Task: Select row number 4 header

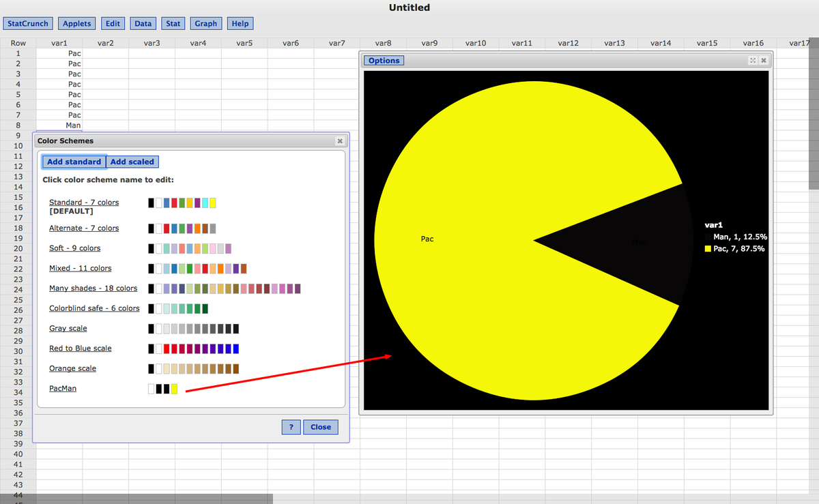Action: 18,84
